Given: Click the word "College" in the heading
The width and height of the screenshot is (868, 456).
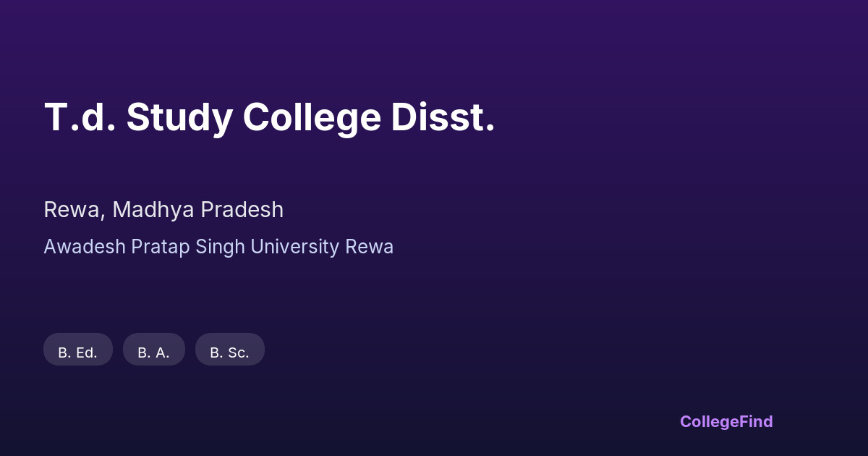Looking at the screenshot, I should pos(312,117).
